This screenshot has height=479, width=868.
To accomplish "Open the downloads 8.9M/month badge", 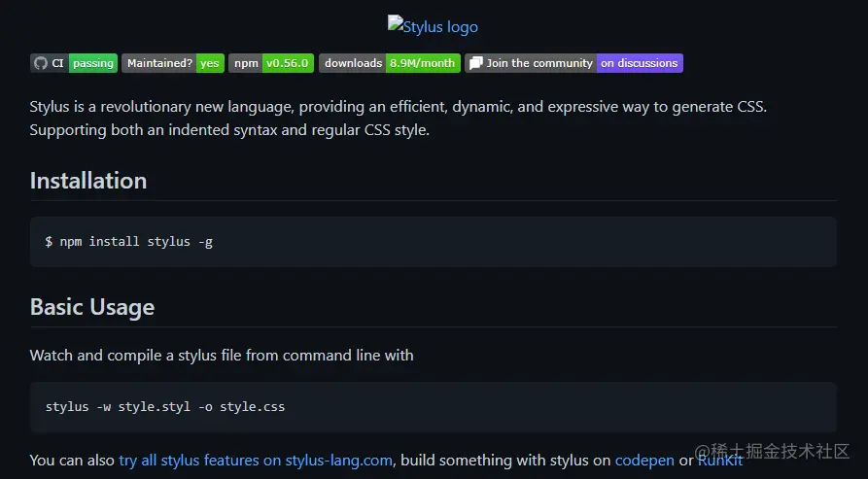I will 390,63.
